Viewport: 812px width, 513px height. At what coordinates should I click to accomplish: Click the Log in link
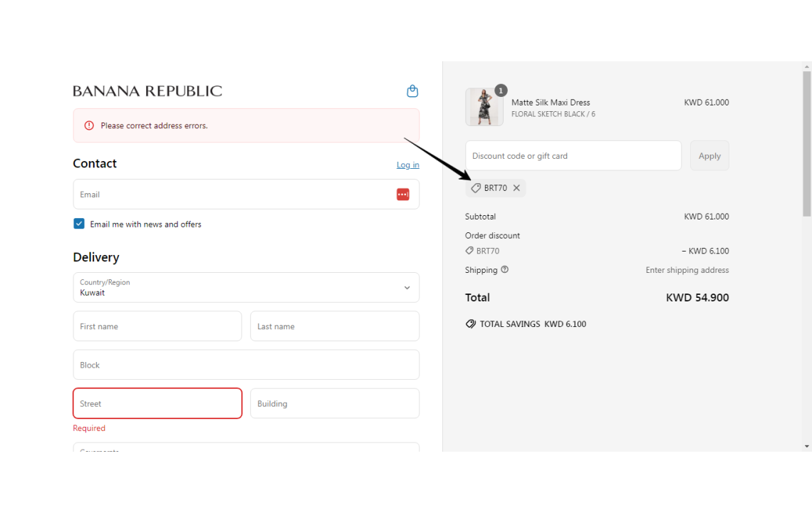[408, 165]
